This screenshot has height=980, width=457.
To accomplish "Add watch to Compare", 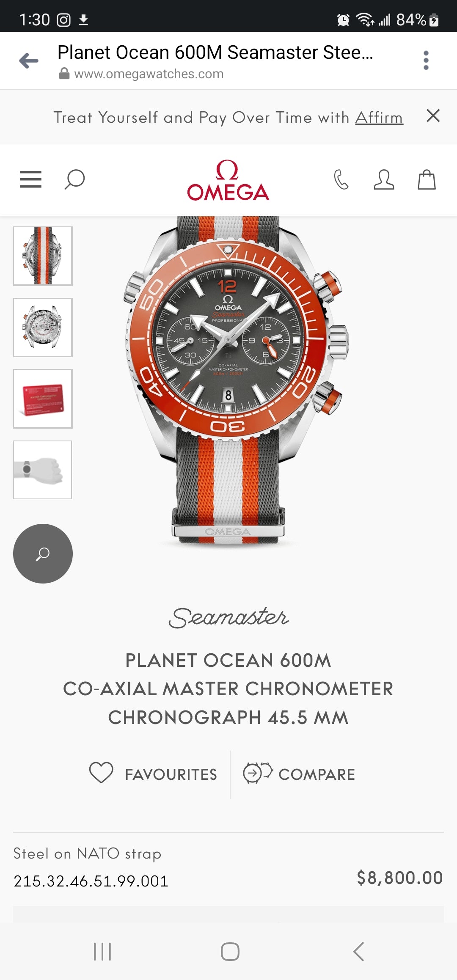I will pos(299,774).
